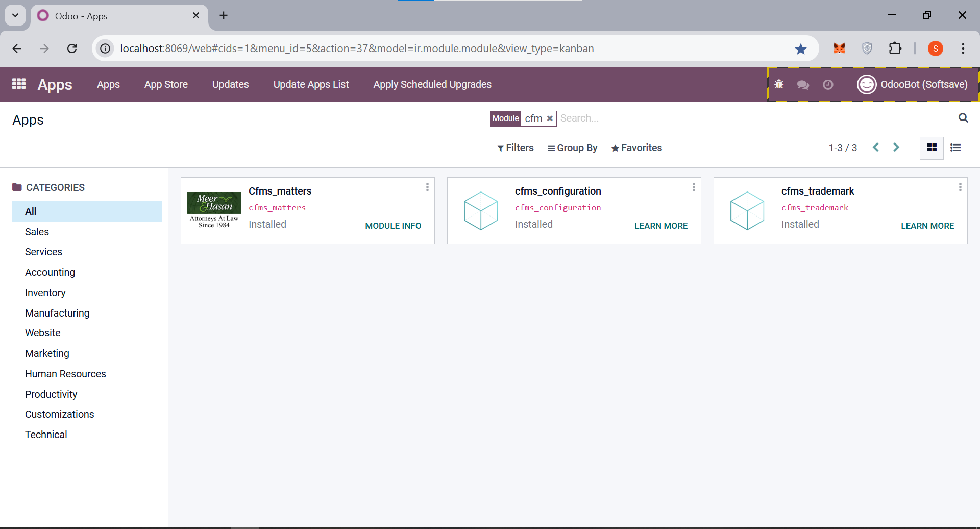Image resolution: width=980 pixels, height=529 pixels.
Task: Switch to kanban view
Action: coord(932,148)
